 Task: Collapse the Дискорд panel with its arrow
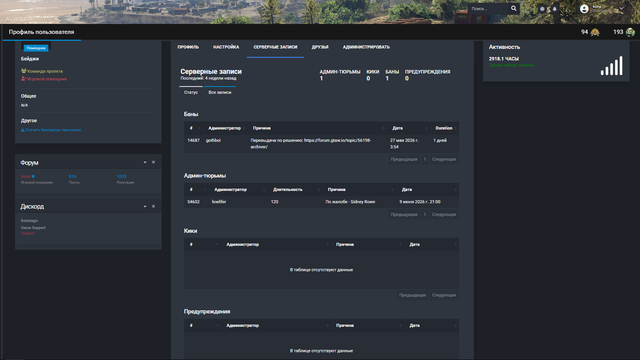[145, 207]
